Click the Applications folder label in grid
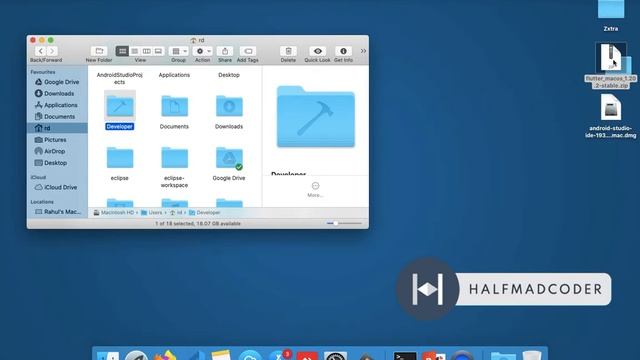Image resolution: width=640 pixels, height=360 pixels. point(174,75)
